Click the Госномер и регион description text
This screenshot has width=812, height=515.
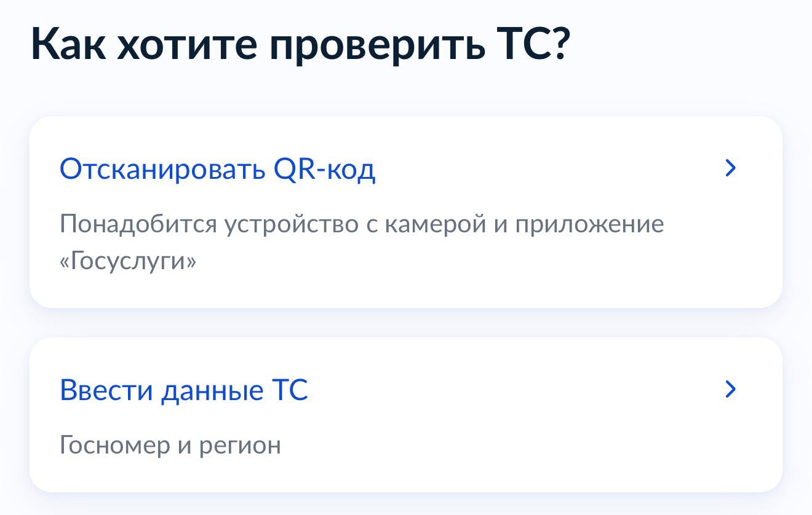point(170,444)
